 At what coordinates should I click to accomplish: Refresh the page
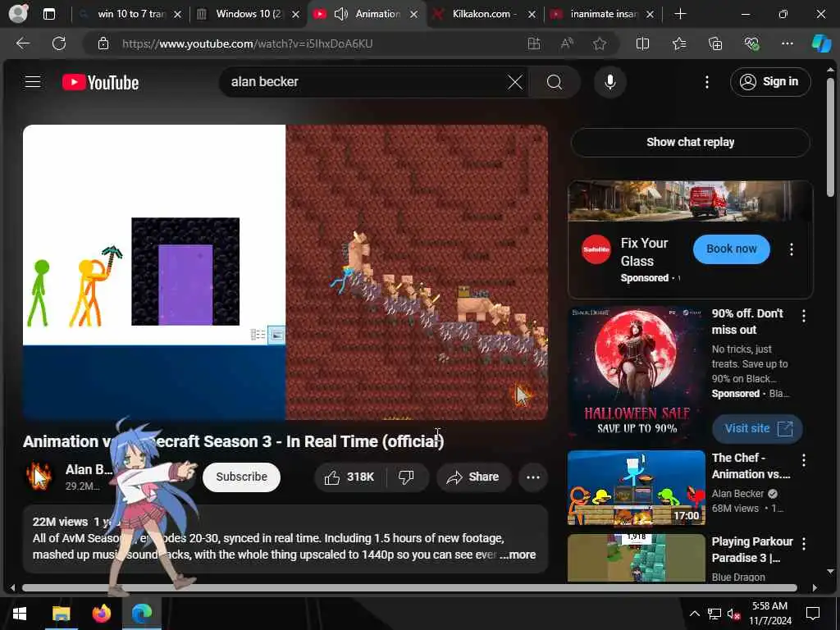click(59, 43)
